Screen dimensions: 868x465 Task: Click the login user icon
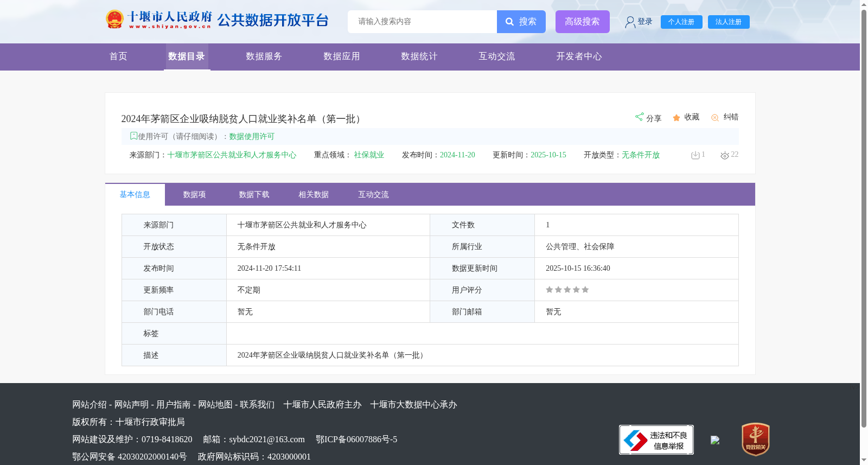(630, 22)
